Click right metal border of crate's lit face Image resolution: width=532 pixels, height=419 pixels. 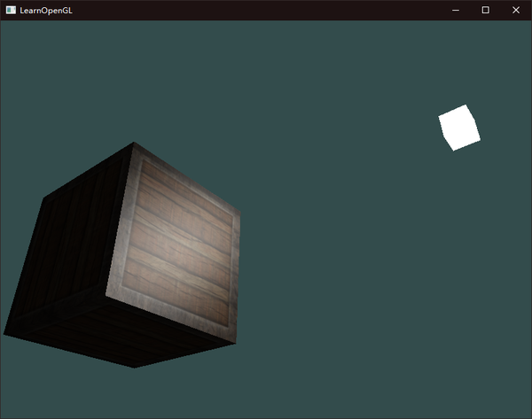coord(234,275)
